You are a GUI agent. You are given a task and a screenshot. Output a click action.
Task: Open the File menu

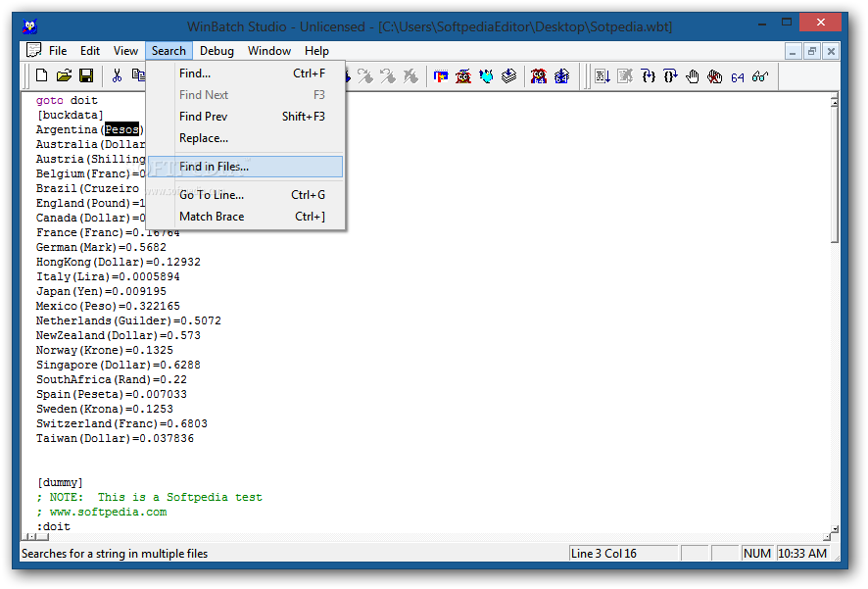coord(58,51)
